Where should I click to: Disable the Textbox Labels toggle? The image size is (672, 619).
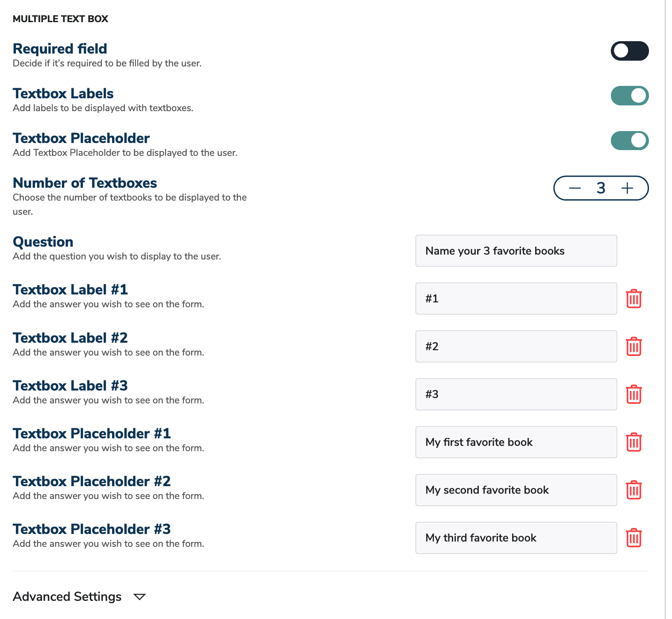tap(629, 96)
